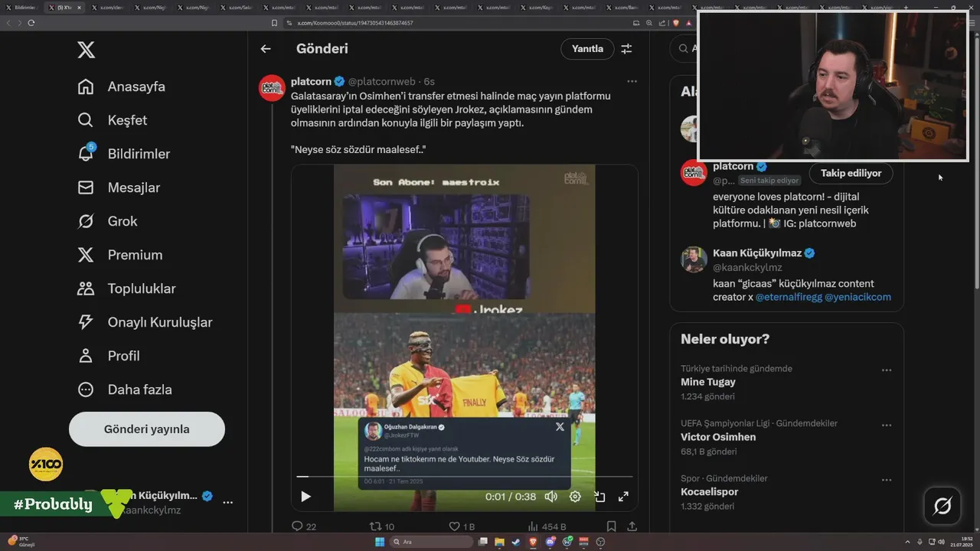
Task: Open Kaan Küçükyılmaz profile in relevant people
Action: pyautogui.click(x=757, y=253)
